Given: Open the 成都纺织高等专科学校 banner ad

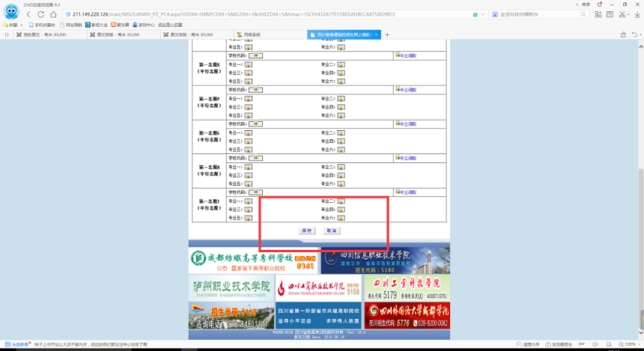Looking at the screenshot, I should pos(253,260).
